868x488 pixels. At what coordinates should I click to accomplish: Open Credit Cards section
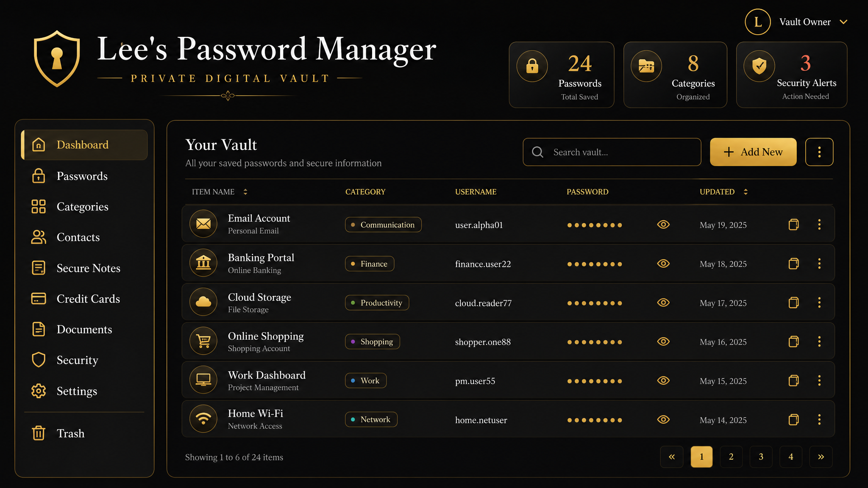84,299
